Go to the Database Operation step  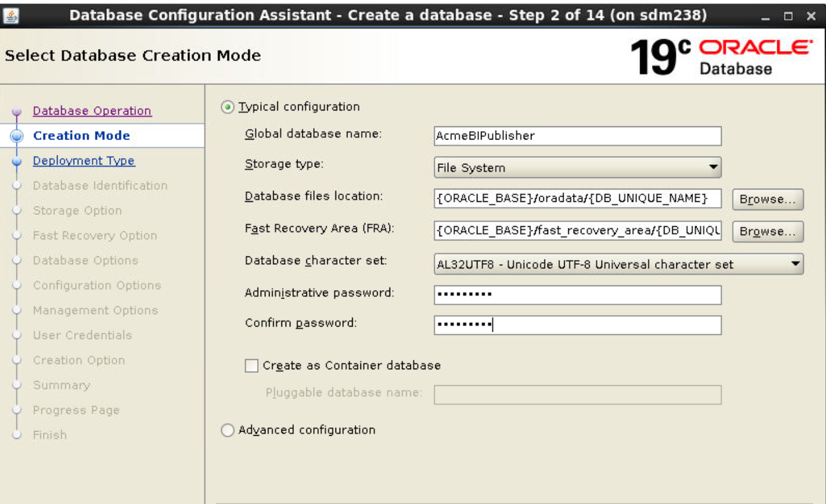[92, 111]
